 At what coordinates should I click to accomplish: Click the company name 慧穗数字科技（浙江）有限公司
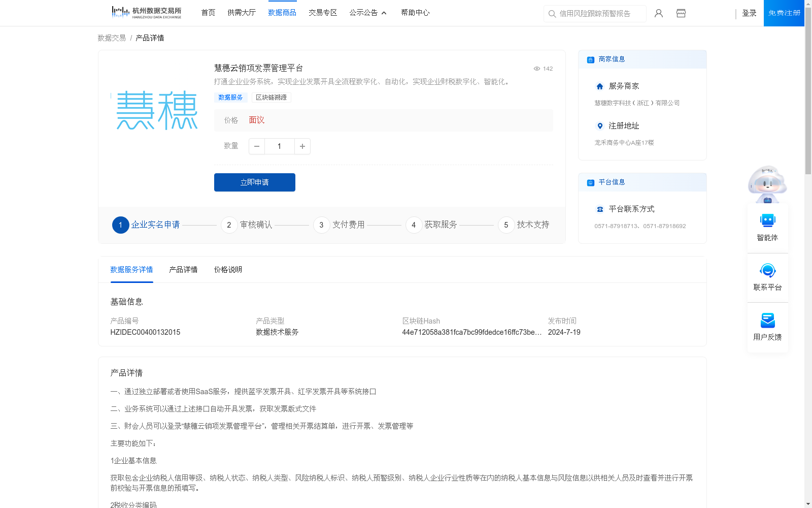pos(637,103)
